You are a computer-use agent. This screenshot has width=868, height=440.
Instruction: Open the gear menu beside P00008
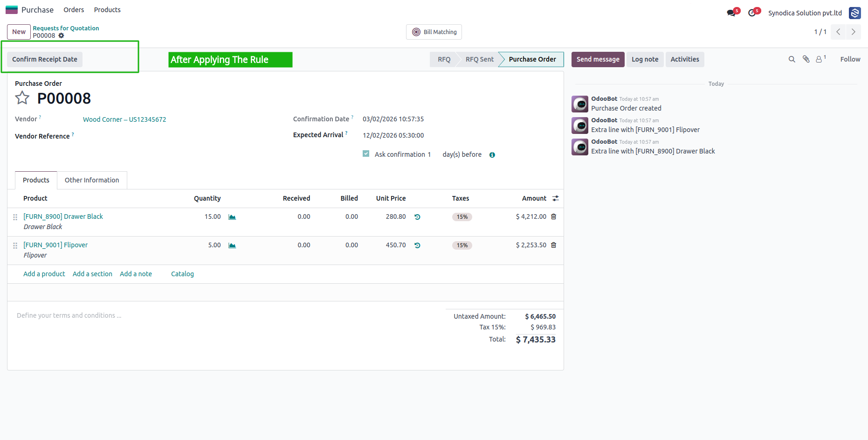pyautogui.click(x=61, y=35)
